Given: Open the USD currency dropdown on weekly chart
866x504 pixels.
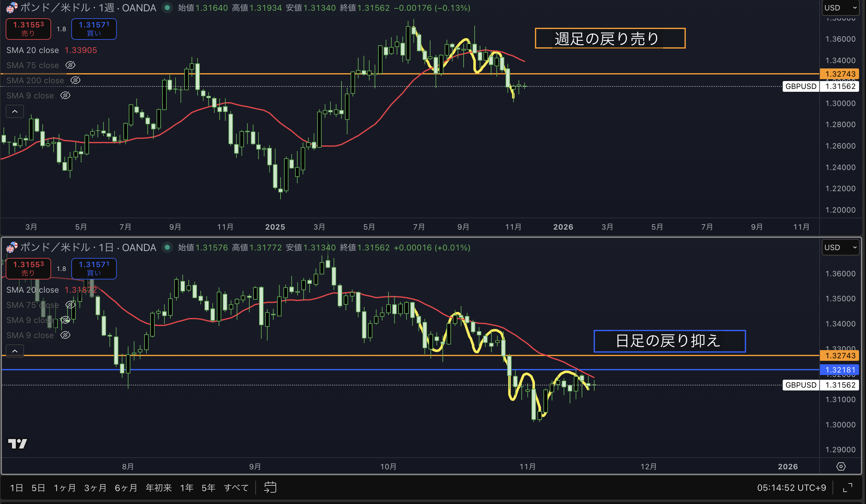Looking at the screenshot, I should [x=840, y=8].
